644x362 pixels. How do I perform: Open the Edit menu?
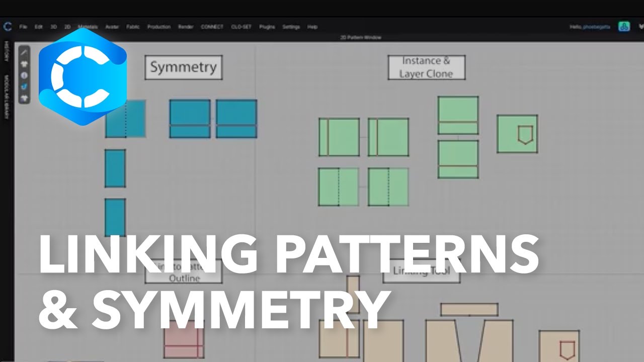38,27
